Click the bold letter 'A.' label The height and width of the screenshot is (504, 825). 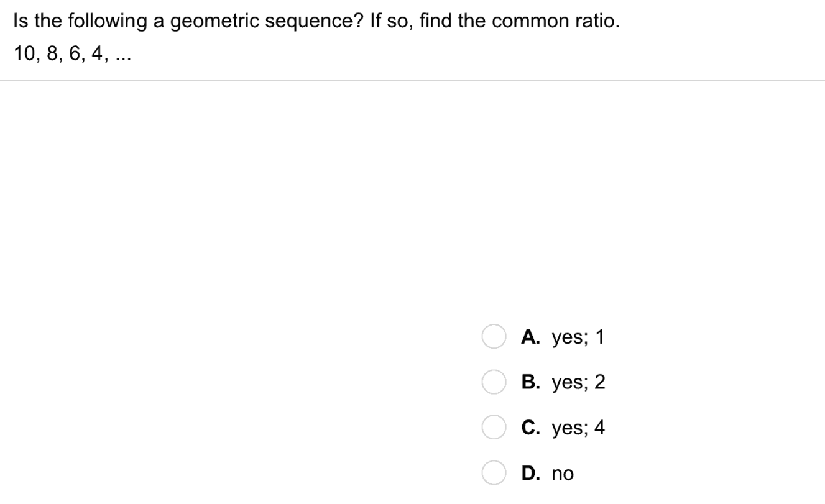coord(532,337)
